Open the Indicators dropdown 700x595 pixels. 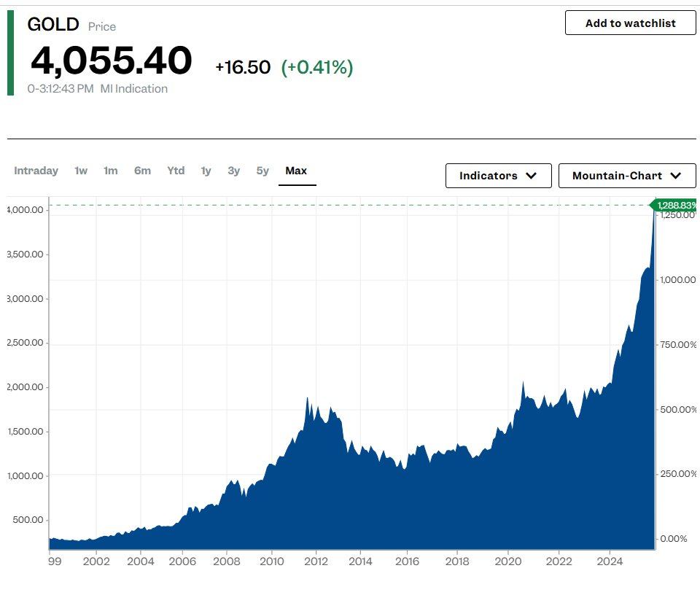[499, 176]
